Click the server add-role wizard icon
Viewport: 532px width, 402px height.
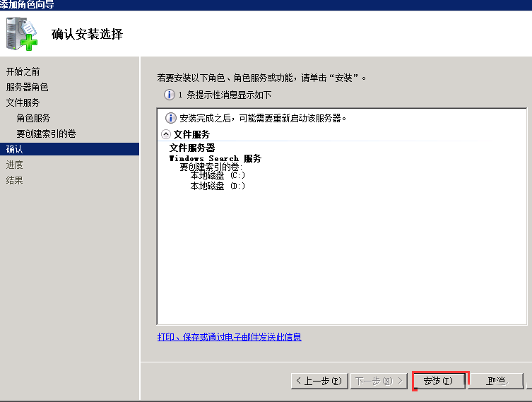(x=22, y=34)
